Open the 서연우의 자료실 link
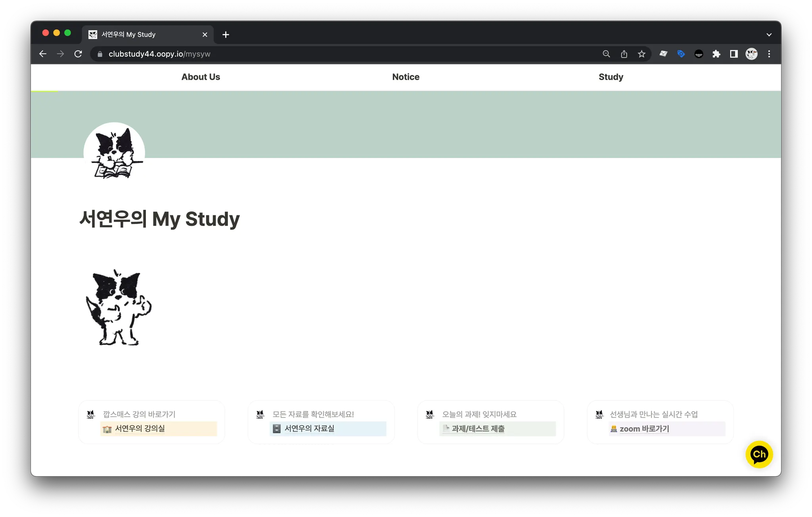812x517 pixels. pos(309,429)
